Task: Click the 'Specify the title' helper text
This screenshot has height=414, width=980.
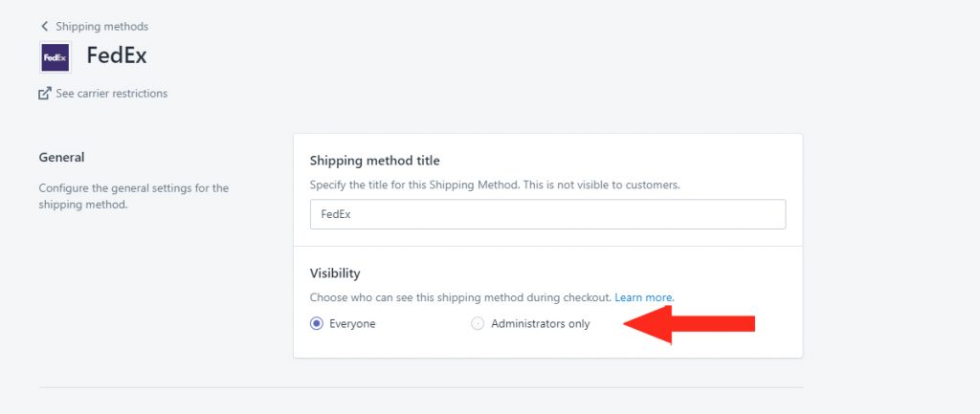Action: [495, 185]
